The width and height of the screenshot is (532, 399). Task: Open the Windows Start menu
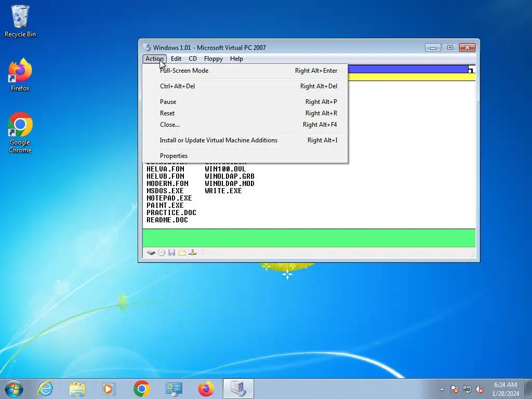[14, 389]
